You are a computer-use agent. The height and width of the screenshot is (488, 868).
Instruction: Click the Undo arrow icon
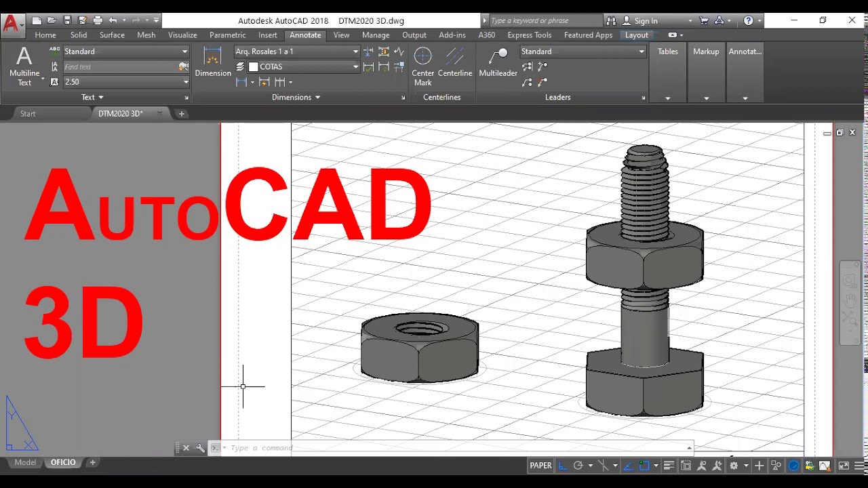coord(113,21)
